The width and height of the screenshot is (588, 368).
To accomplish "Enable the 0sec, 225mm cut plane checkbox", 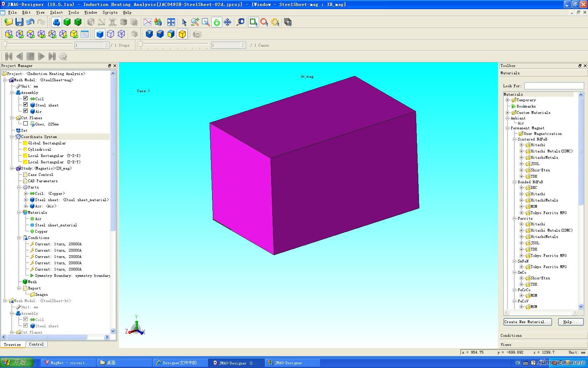I will click(x=26, y=124).
